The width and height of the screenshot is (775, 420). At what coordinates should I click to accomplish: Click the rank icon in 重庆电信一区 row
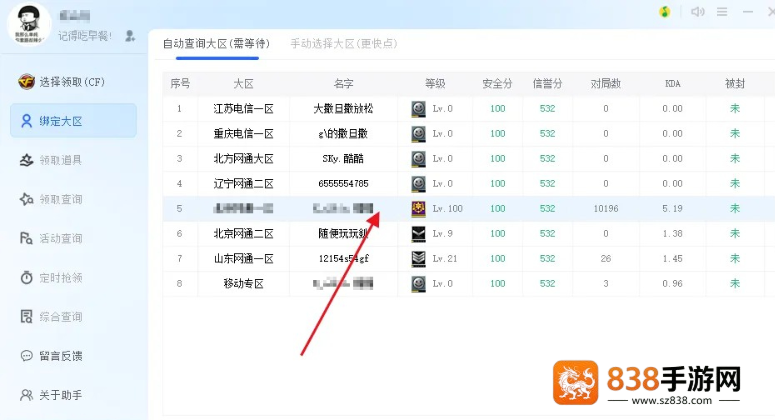click(419, 133)
